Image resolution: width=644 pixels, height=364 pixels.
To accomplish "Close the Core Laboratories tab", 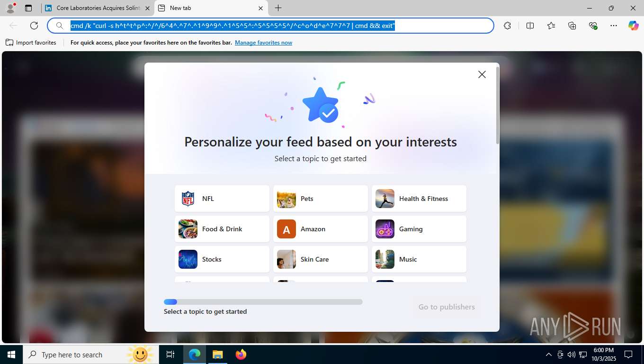I will coord(147,8).
